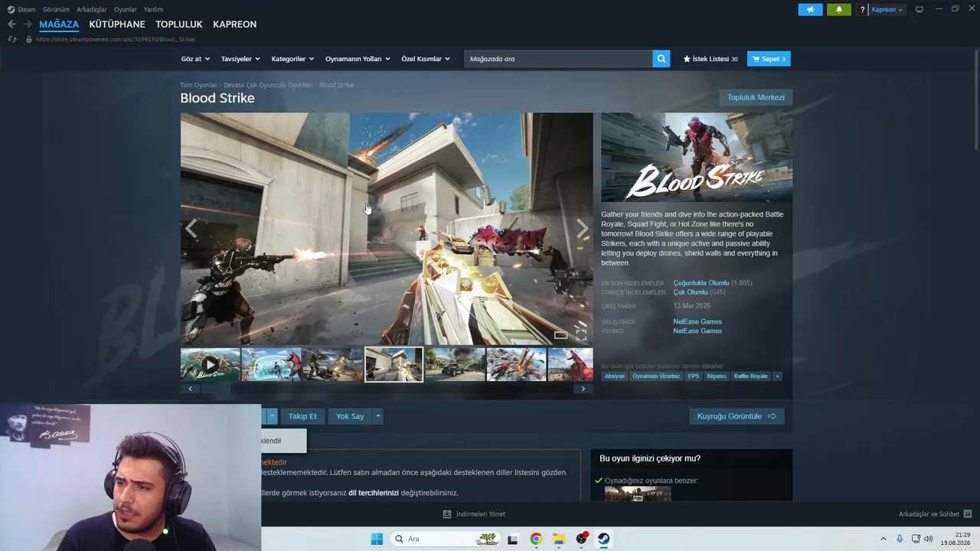
Task: Click the Tüm Oyunlar breadcrumb link
Action: 198,85
